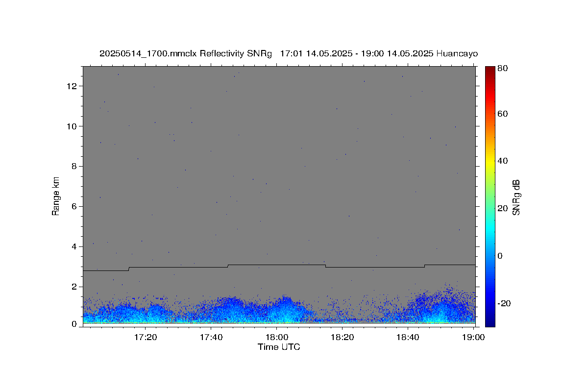The width and height of the screenshot is (588, 392).
Task: Click the x-axis tick label '18:40'
Action: coord(408,337)
